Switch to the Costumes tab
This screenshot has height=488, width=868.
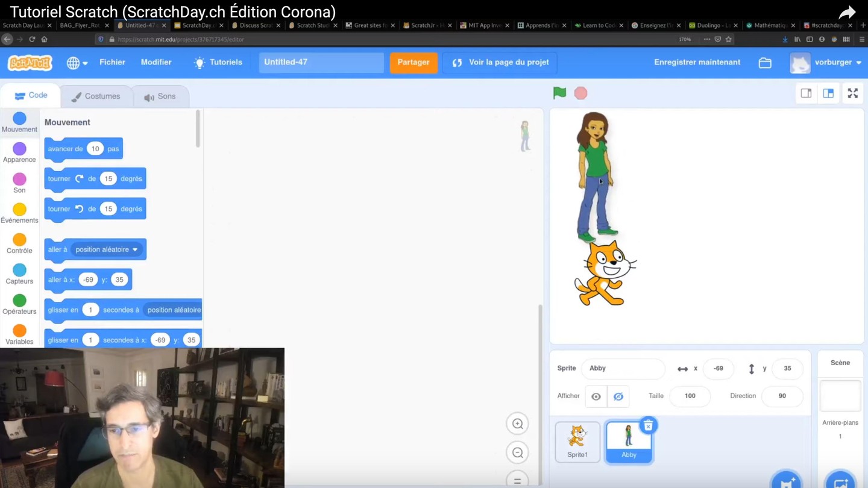pos(96,95)
